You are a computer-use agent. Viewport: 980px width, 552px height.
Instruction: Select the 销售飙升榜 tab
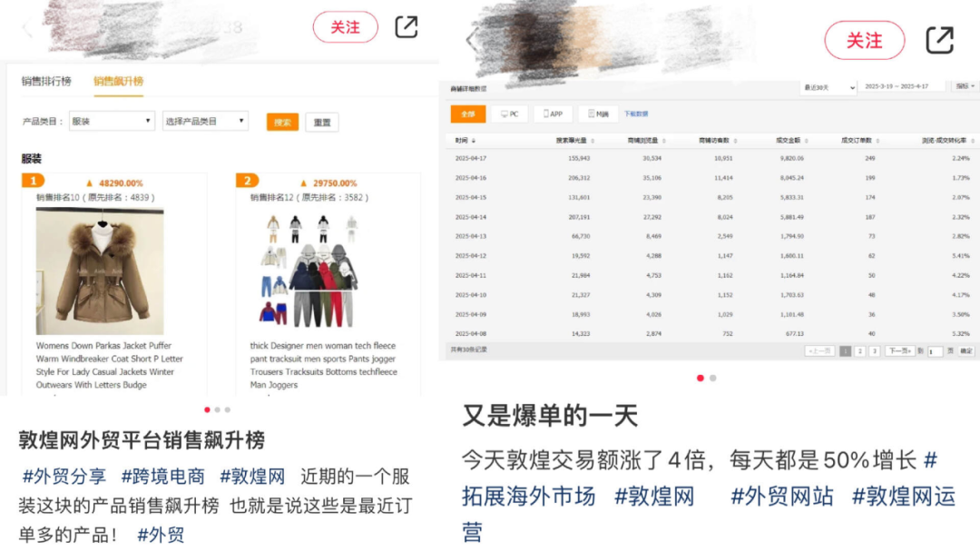[x=118, y=82]
